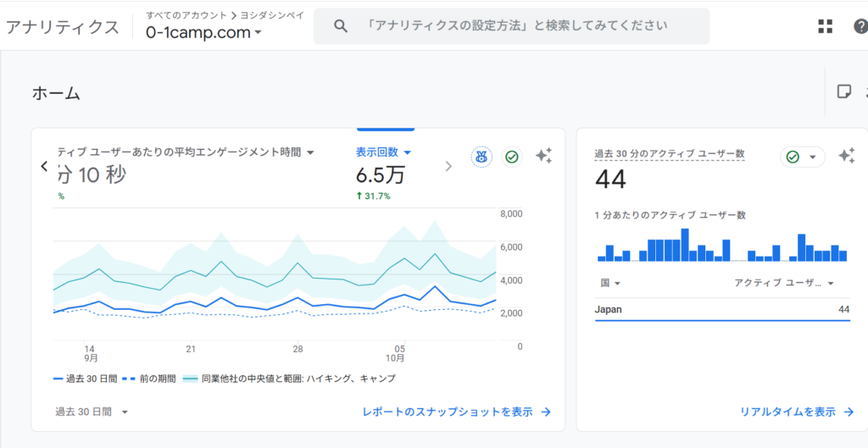868x448 pixels.
Task: Click the note icon beside ホーム heading
Action: coord(843,91)
